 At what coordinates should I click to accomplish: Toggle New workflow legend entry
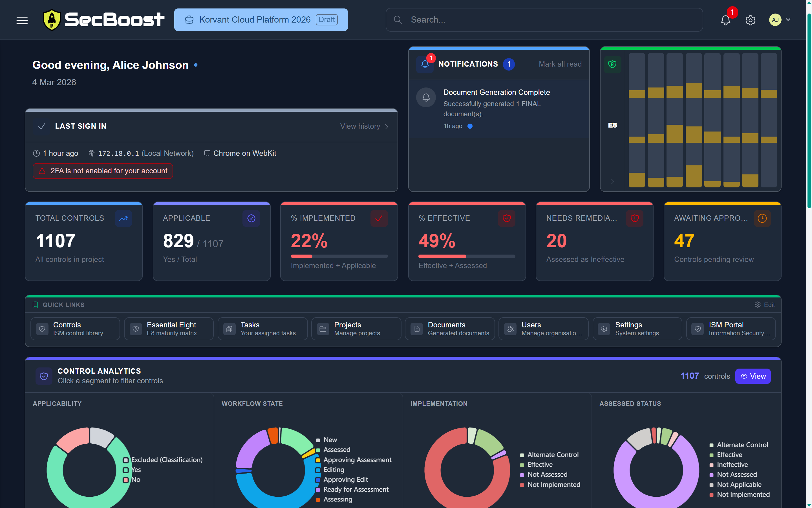[x=326, y=440]
